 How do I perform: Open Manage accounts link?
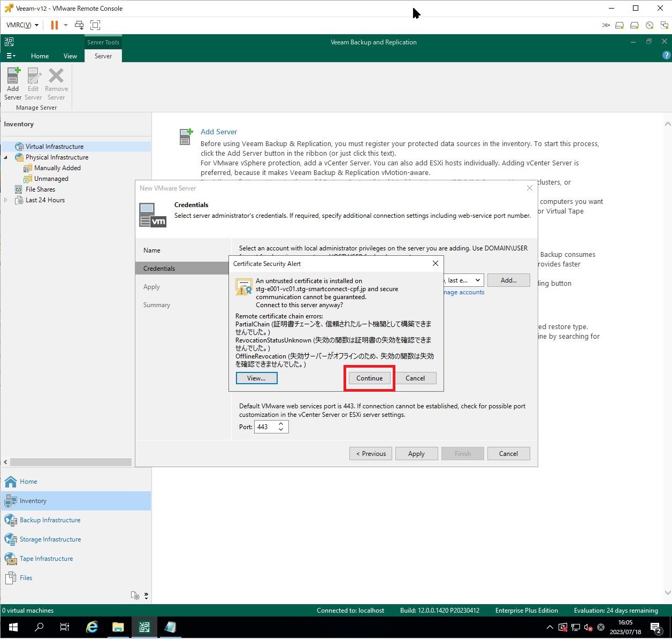[464, 292]
